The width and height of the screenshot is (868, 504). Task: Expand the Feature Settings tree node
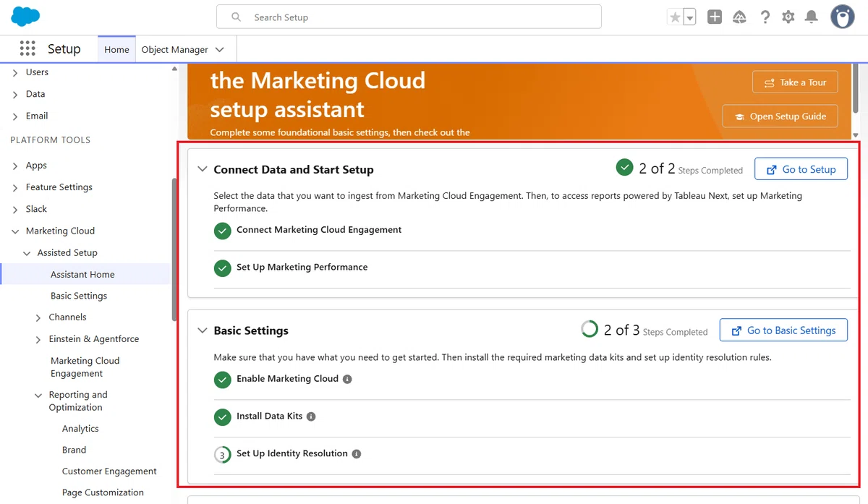tap(16, 187)
